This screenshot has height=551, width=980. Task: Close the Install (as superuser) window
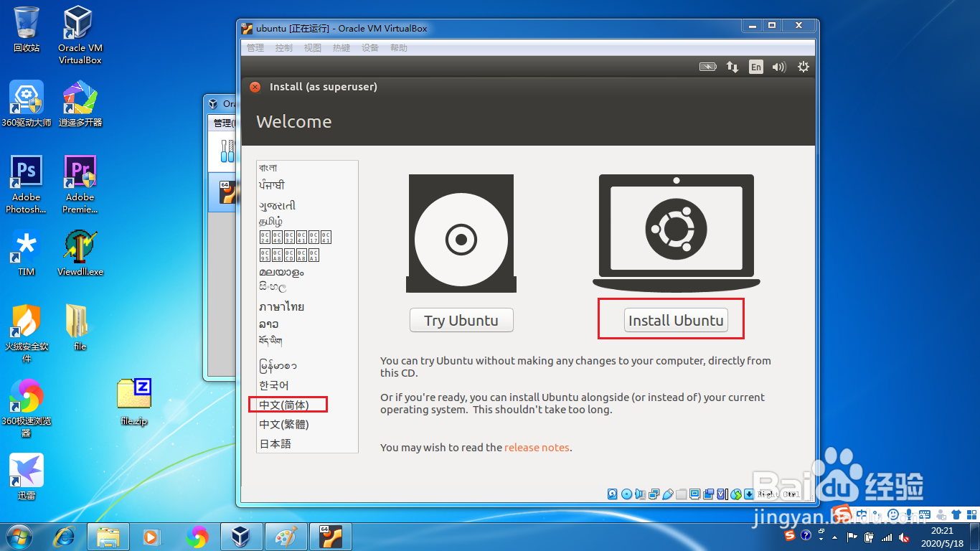[x=255, y=87]
